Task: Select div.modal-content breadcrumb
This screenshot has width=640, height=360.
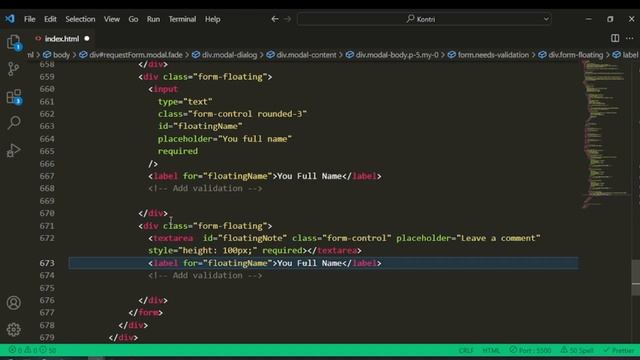Action: [x=301, y=55]
